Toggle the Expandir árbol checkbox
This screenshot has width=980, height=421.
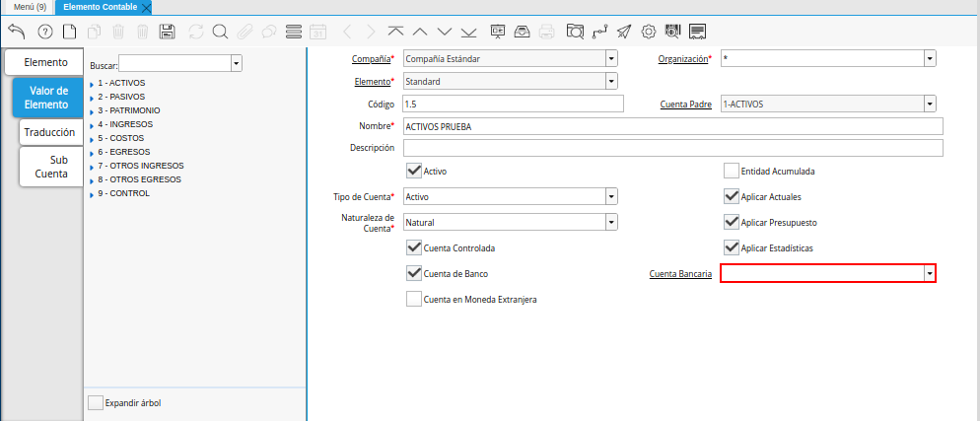[x=95, y=402]
